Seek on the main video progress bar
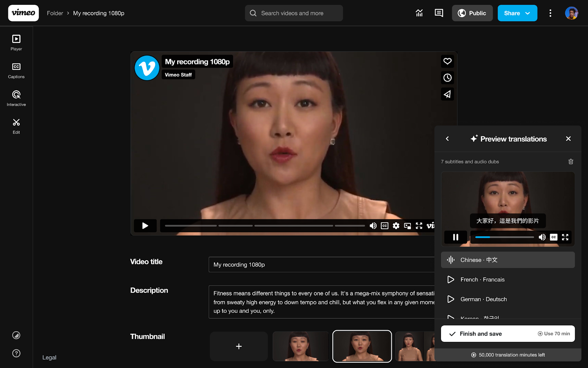588x368 pixels. pos(265,226)
